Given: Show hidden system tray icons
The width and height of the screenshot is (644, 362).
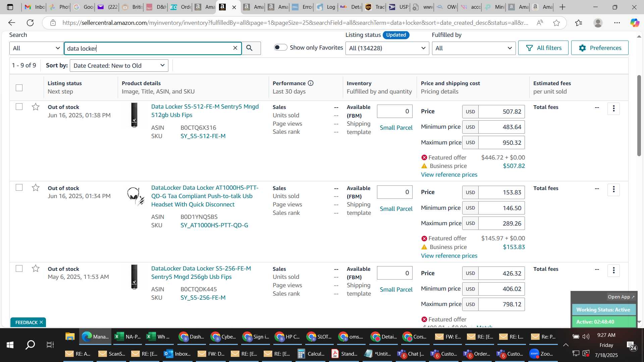Looking at the screenshot, I should [x=566, y=345].
